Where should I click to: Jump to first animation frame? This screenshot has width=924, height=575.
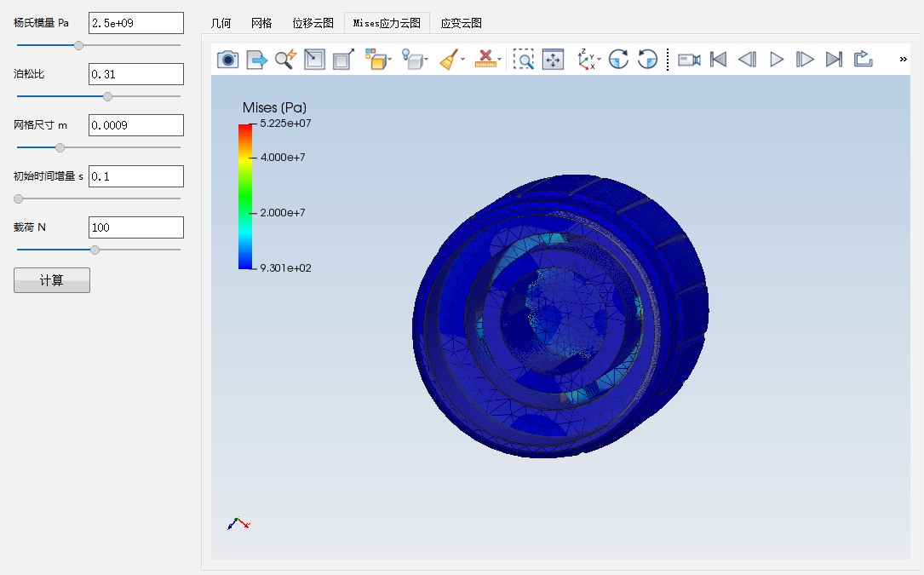[x=719, y=60]
